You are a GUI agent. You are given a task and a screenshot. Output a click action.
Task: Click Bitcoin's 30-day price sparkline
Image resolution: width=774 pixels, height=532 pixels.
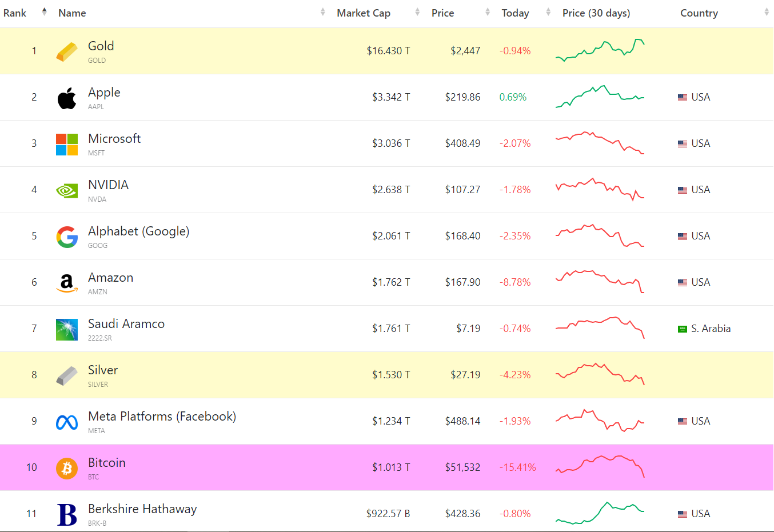coord(599,467)
